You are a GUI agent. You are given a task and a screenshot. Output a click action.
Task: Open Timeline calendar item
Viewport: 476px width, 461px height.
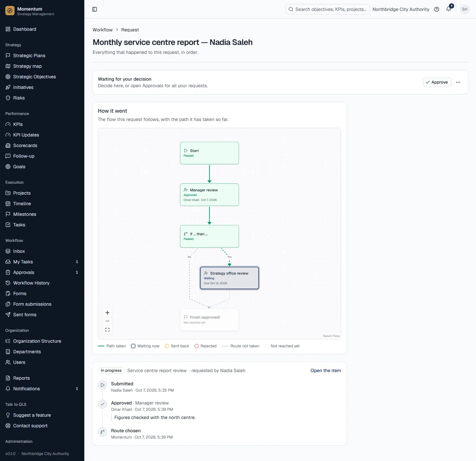(42, 204)
